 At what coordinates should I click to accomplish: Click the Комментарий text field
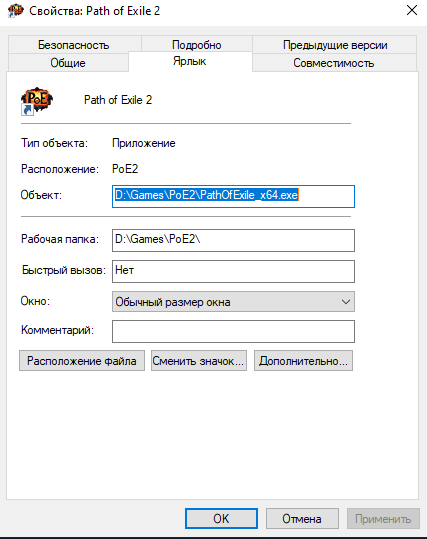[x=233, y=331]
